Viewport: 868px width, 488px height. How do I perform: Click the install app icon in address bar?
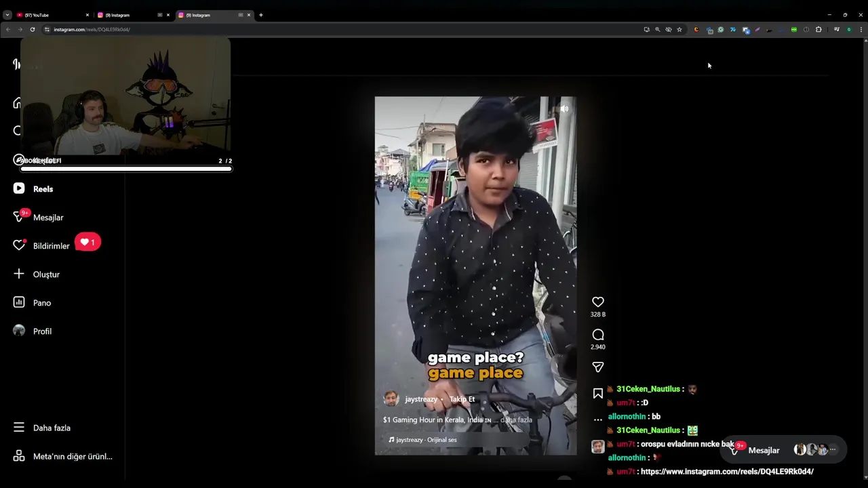[x=646, y=29]
